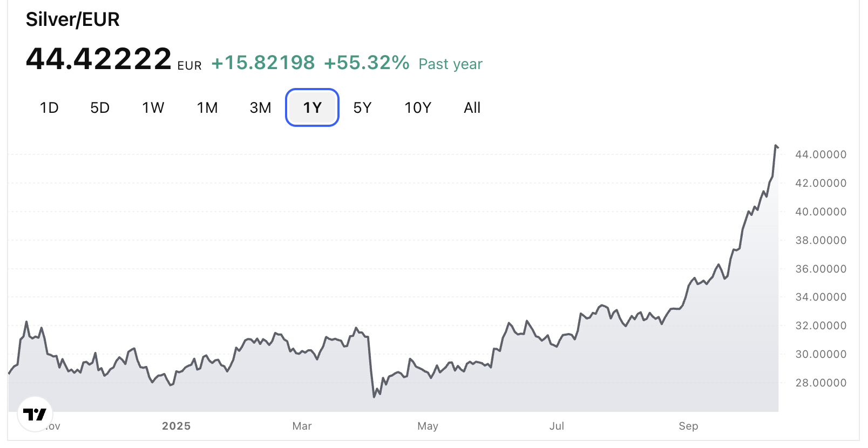Click the 2025 date axis label
868x448 pixels.
click(x=177, y=426)
